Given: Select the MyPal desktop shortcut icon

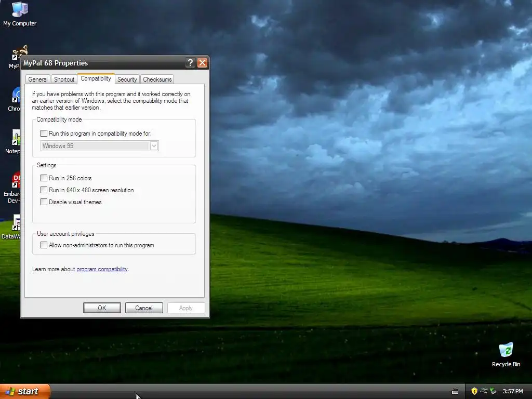Looking at the screenshot, I should tap(16, 57).
